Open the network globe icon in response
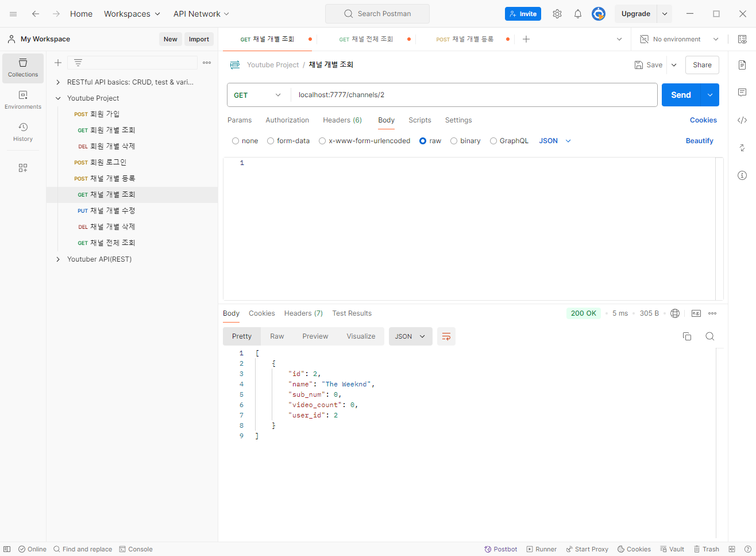This screenshot has height=556, width=756. click(x=675, y=313)
